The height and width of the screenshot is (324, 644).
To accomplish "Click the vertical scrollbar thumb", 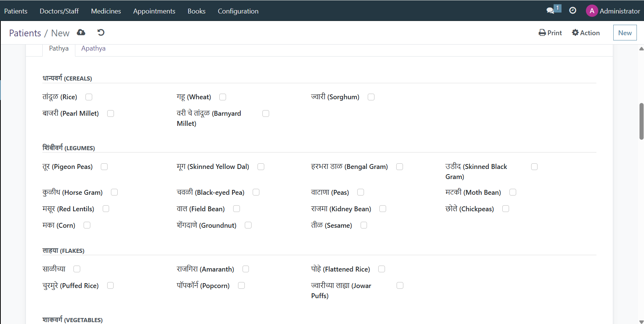I will point(641,121).
